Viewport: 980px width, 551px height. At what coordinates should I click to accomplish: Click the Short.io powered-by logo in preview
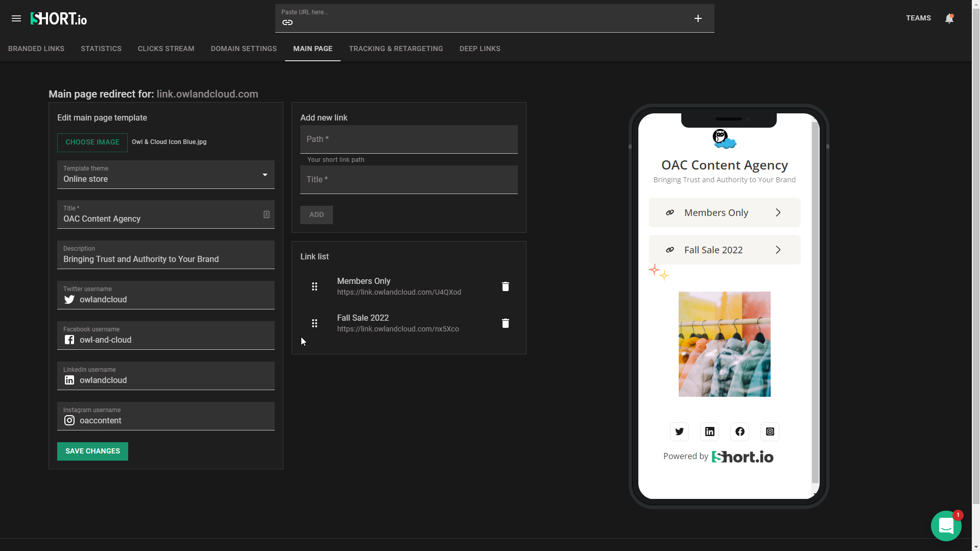click(x=743, y=457)
